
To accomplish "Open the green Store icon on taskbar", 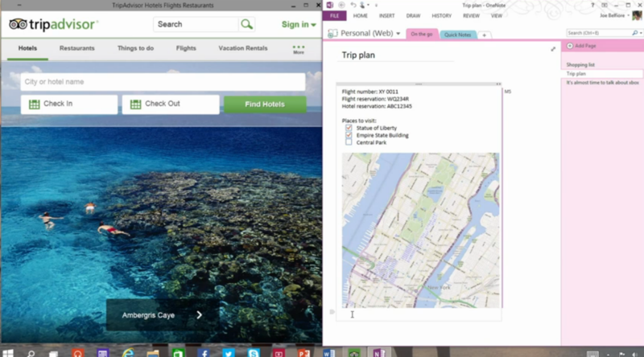I will (x=178, y=353).
